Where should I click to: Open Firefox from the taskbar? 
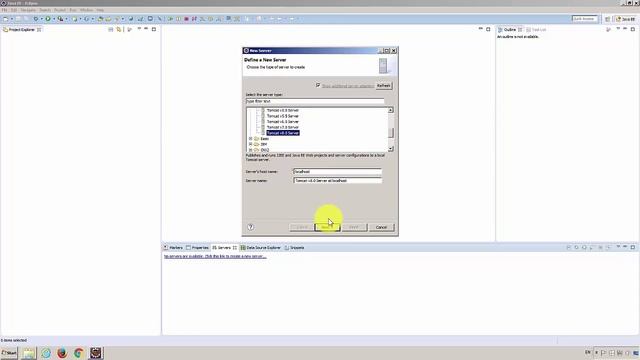tap(62, 353)
